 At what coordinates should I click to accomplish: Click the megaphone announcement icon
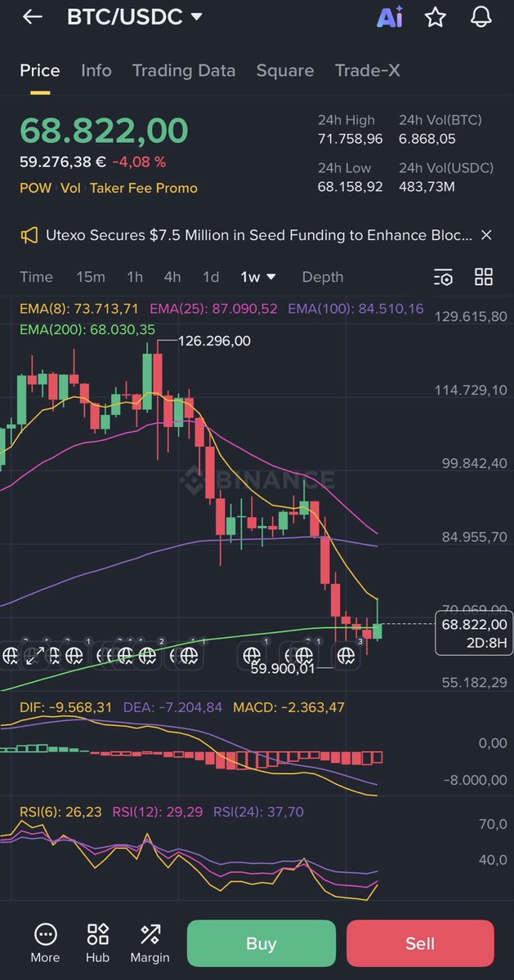[29, 235]
